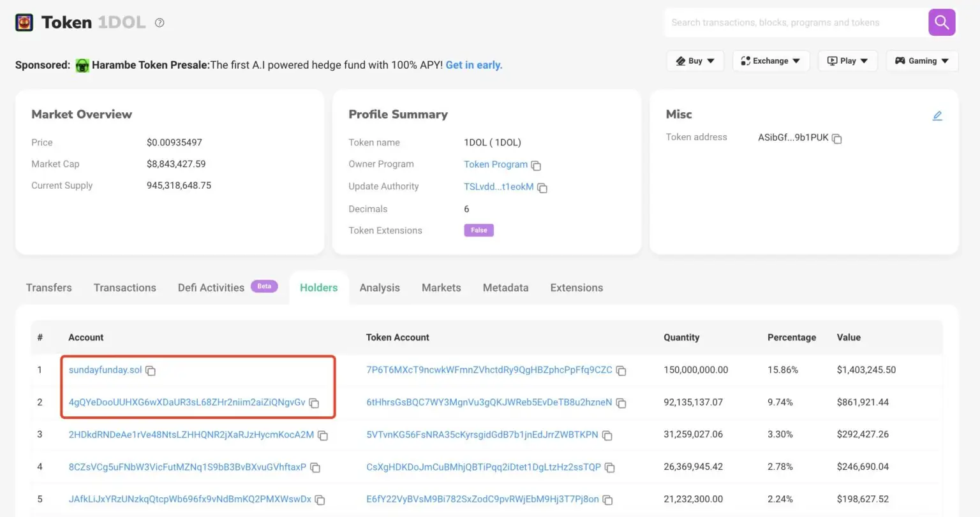Click the 1DOL token logo icon
Image resolution: width=980 pixels, height=517 pixels.
click(24, 22)
